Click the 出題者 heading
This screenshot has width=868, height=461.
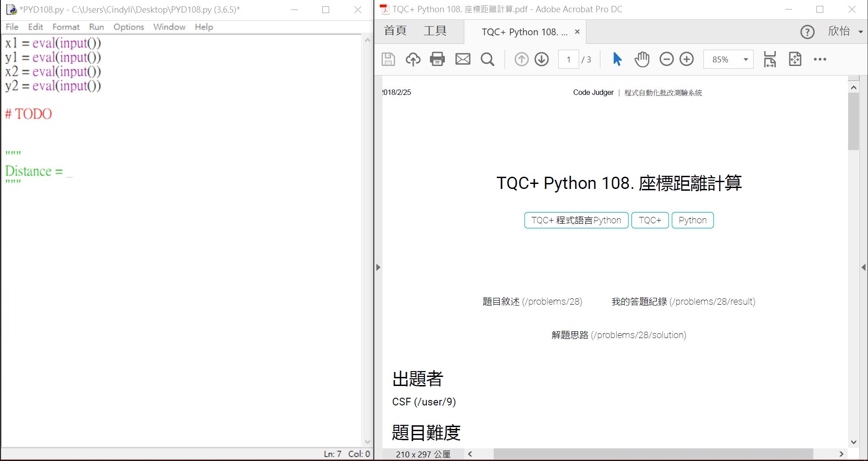418,379
